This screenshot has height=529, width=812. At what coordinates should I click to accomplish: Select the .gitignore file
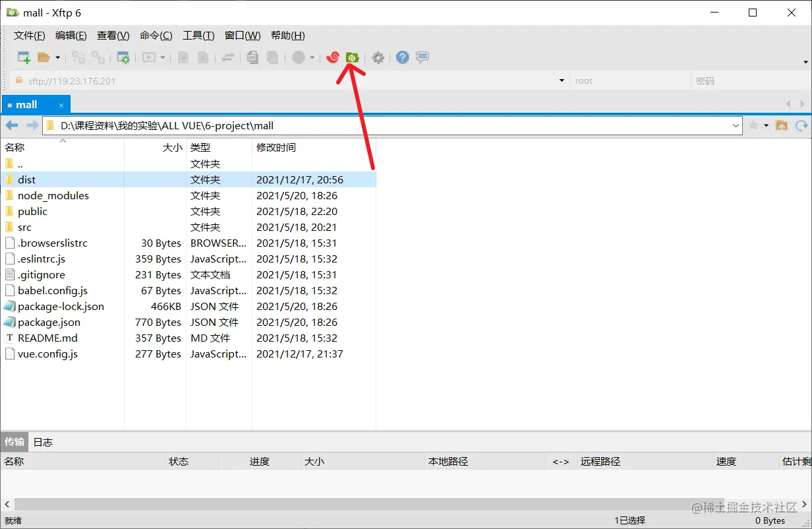click(x=188, y=274)
